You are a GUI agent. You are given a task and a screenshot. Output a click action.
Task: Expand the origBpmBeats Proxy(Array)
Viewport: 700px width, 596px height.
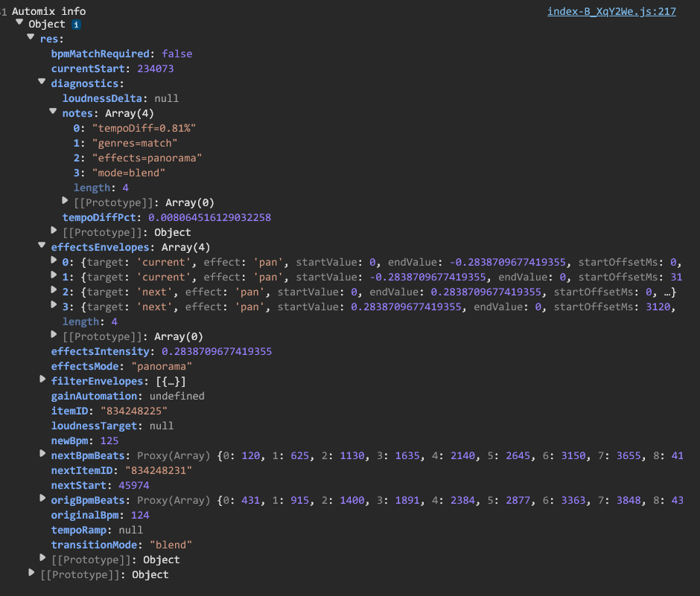[42, 499]
